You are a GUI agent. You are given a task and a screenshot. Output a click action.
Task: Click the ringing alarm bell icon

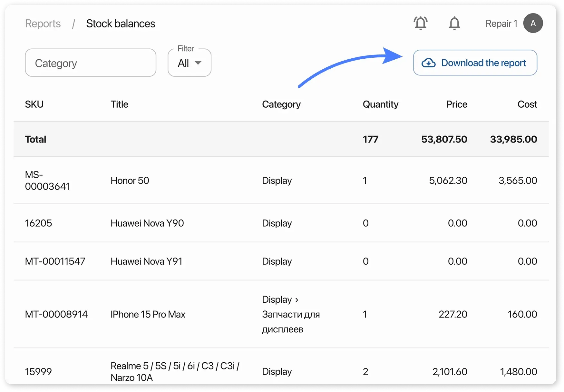tap(420, 23)
